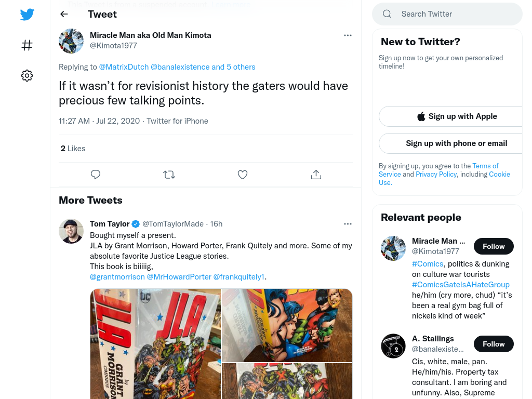This screenshot has height=399, width=532.
Task: Sign up with phone or email
Action: 456,143
